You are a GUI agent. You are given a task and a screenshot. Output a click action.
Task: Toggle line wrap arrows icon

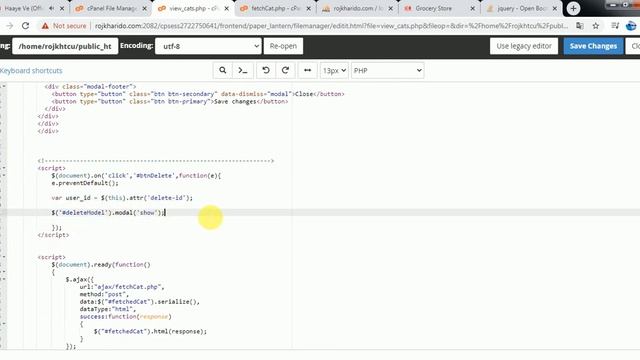tap(307, 70)
